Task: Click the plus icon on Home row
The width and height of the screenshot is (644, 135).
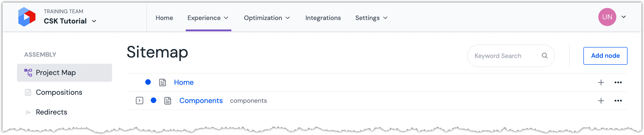Action: tap(601, 82)
